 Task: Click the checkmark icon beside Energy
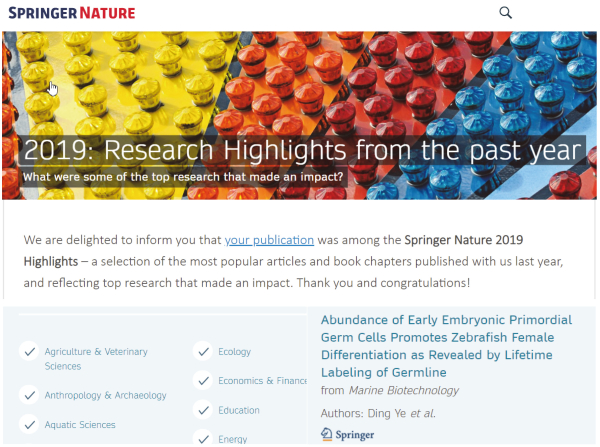[x=203, y=439]
